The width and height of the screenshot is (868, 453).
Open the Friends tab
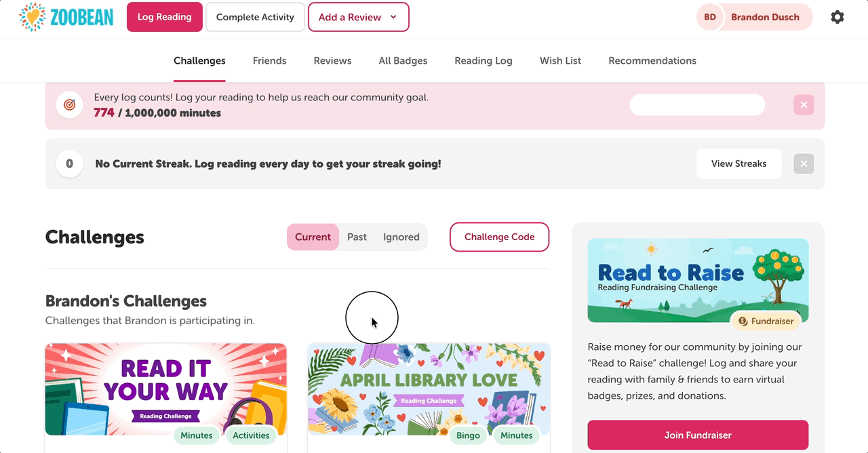pos(269,61)
